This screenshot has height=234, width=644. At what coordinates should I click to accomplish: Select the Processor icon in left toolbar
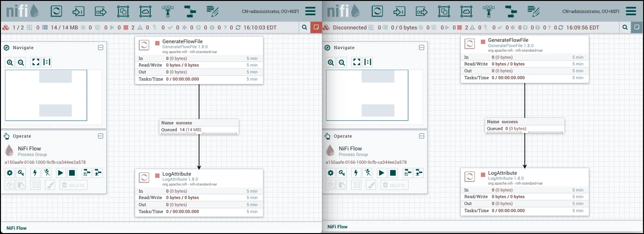pyautogui.click(x=56, y=11)
